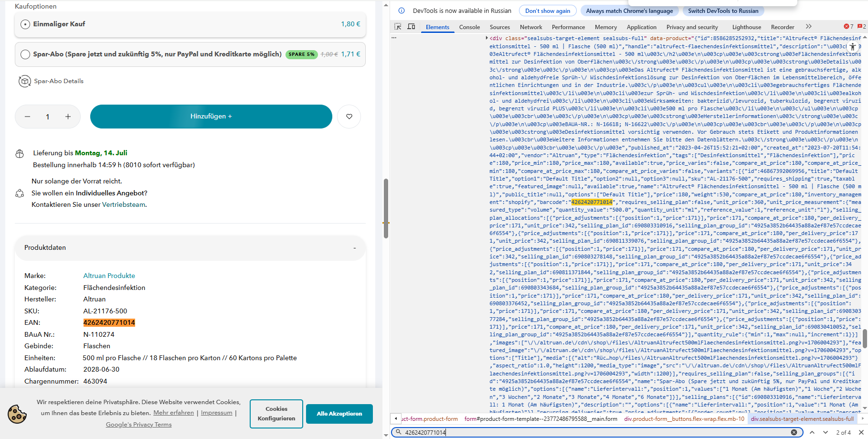Increase quantity with the plus button
Image resolution: width=868 pixels, height=439 pixels.
pos(68,117)
